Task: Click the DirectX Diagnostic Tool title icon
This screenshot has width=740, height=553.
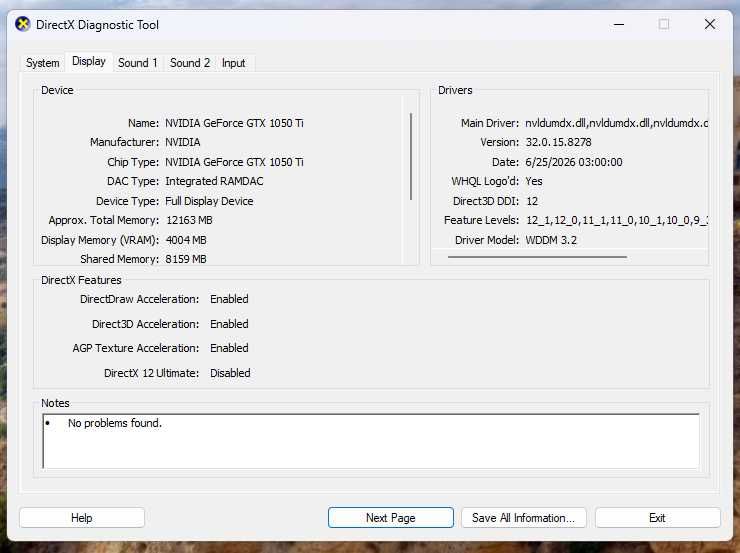Action: 22,24
